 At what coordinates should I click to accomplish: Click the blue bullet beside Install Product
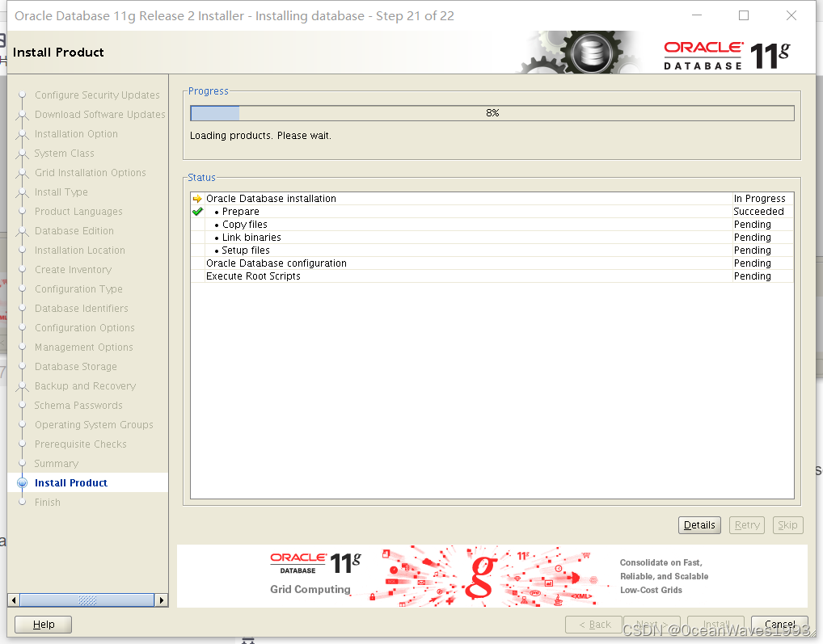pyautogui.click(x=22, y=483)
